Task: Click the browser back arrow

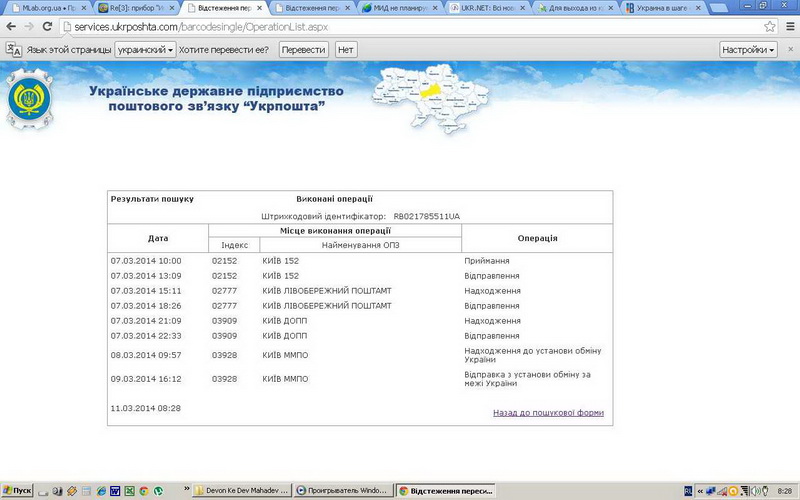Action: tap(10, 26)
